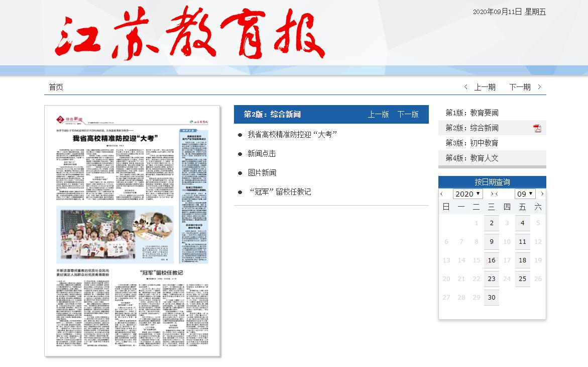
Task: Open the 新闻点击 article link
Action: click(x=262, y=154)
